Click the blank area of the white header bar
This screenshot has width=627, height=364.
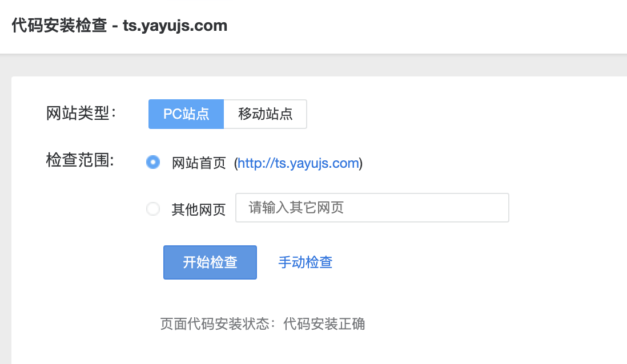click(x=440, y=26)
